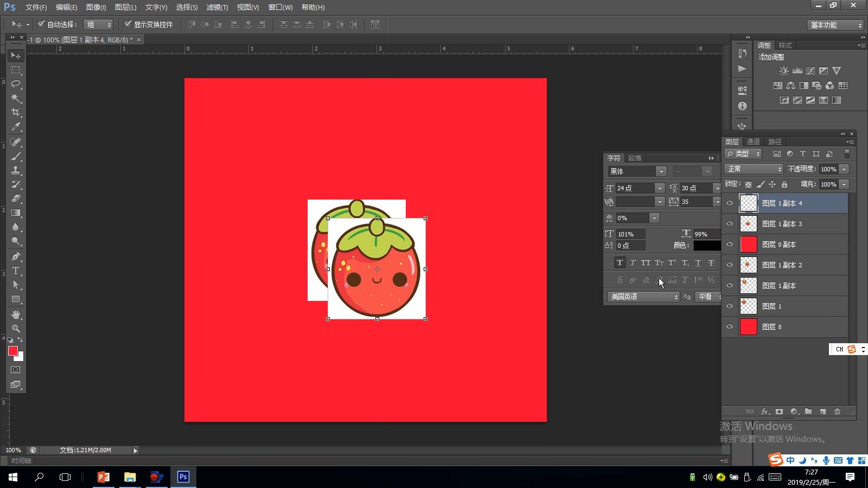Select layer 图层 0 副本

(x=778, y=245)
